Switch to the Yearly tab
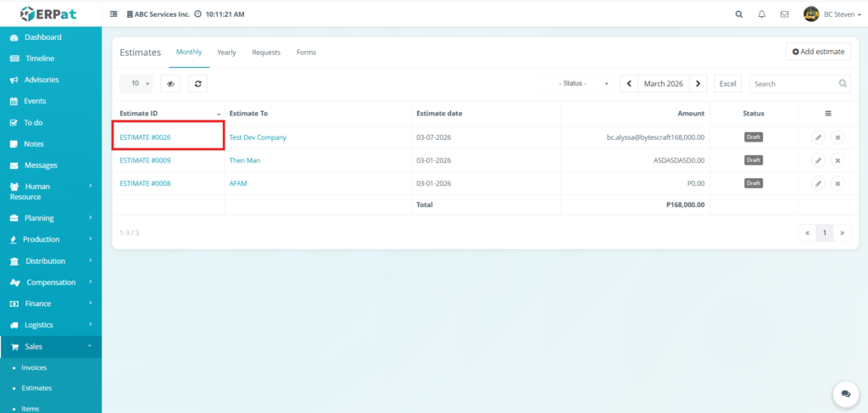Viewport: 868px width, 413px height. coord(226,53)
